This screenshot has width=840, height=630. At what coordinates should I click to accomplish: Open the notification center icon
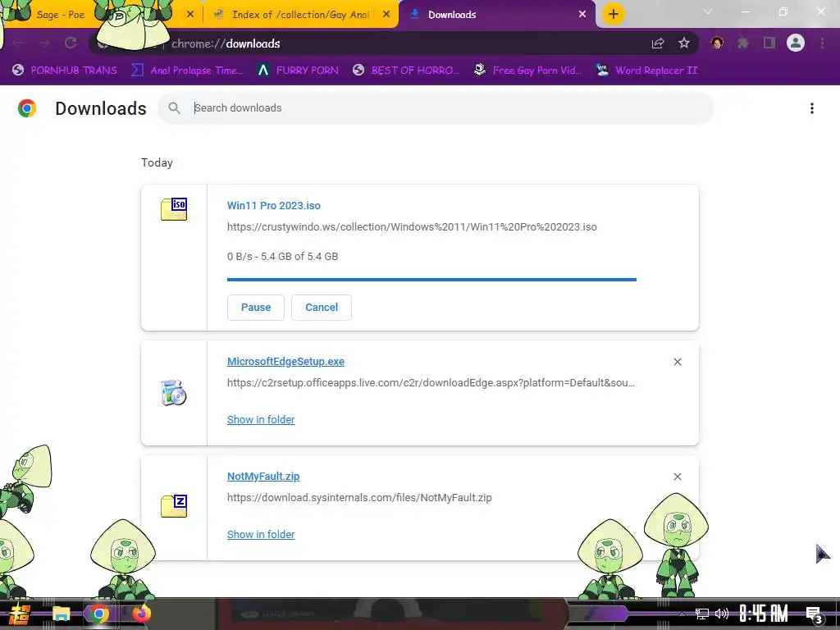tap(814, 615)
